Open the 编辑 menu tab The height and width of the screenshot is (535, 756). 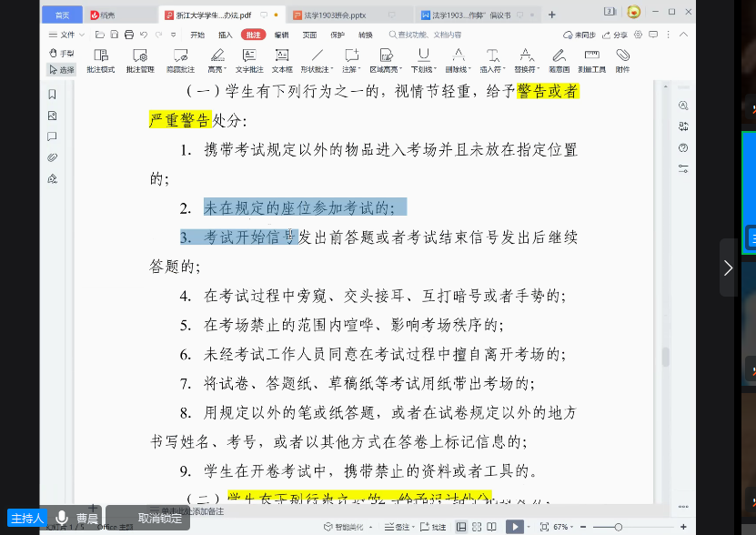pyautogui.click(x=282, y=35)
